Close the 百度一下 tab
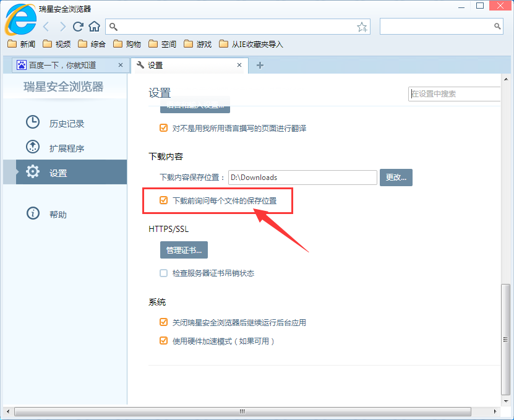This screenshot has width=514, height=420. [x=121, y=65]
